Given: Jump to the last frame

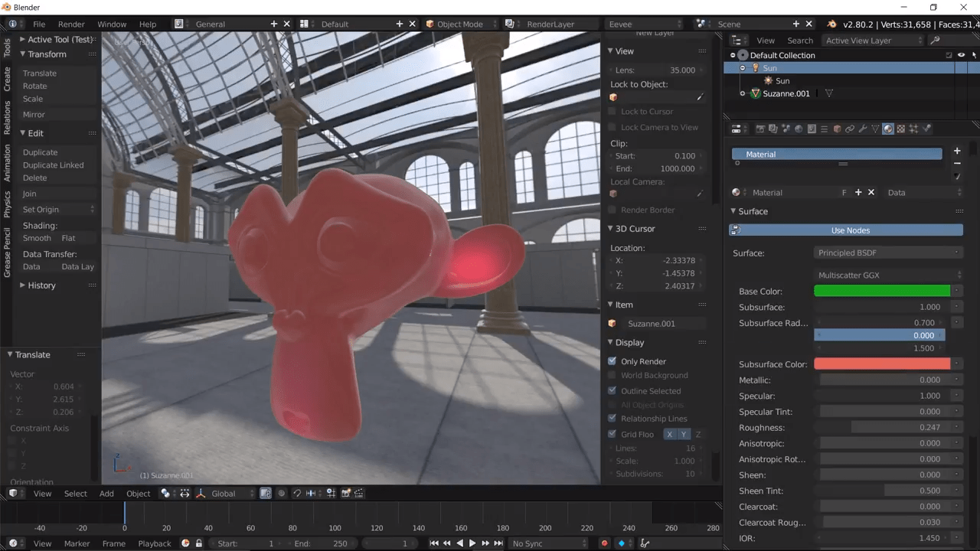Looking at the screenshot, I should point(498,543).
